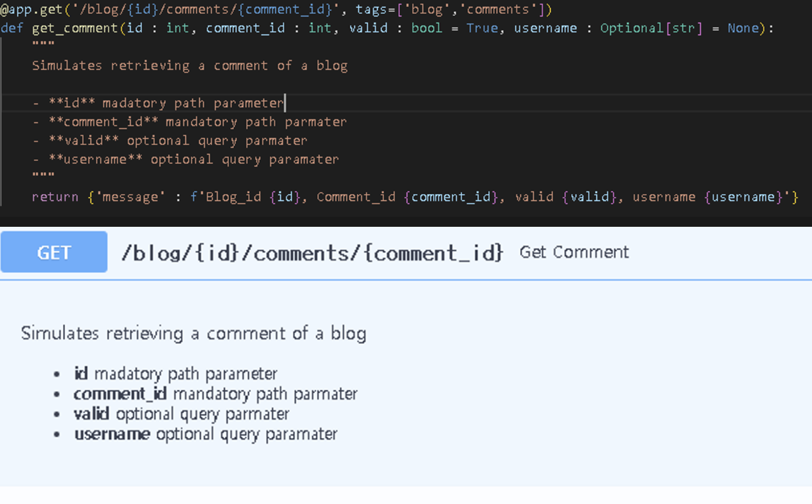812x504 pixels.
Task: Click the Get Comment summary text
Action: tap(574, 252)
